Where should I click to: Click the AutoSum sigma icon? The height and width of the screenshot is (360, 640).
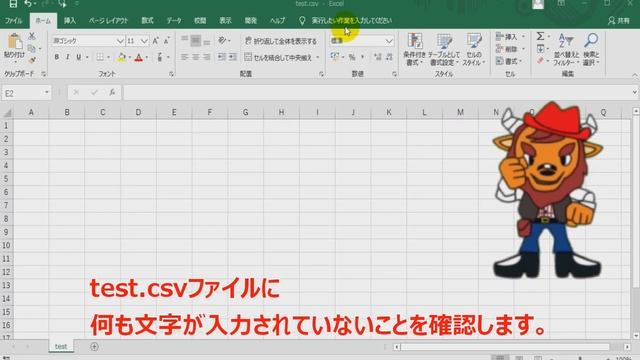[x=540, y=36]
